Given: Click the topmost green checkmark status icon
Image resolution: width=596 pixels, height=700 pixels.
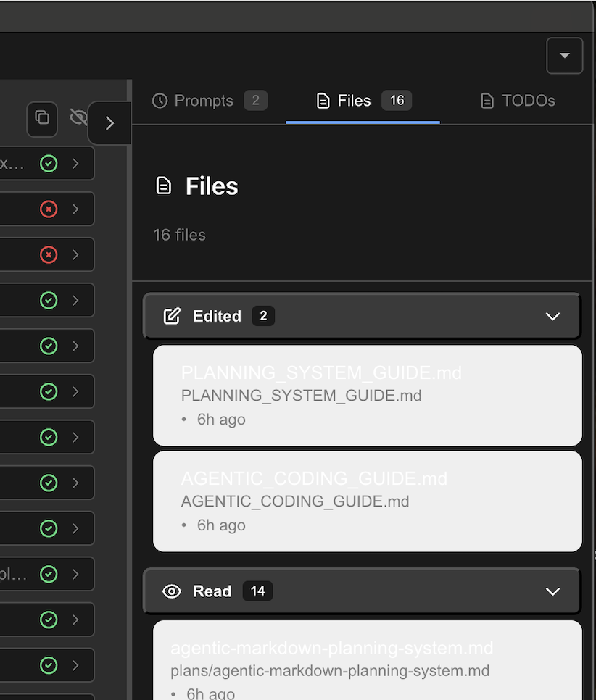Looking at the screenshot, I should [x=49, y=164].
